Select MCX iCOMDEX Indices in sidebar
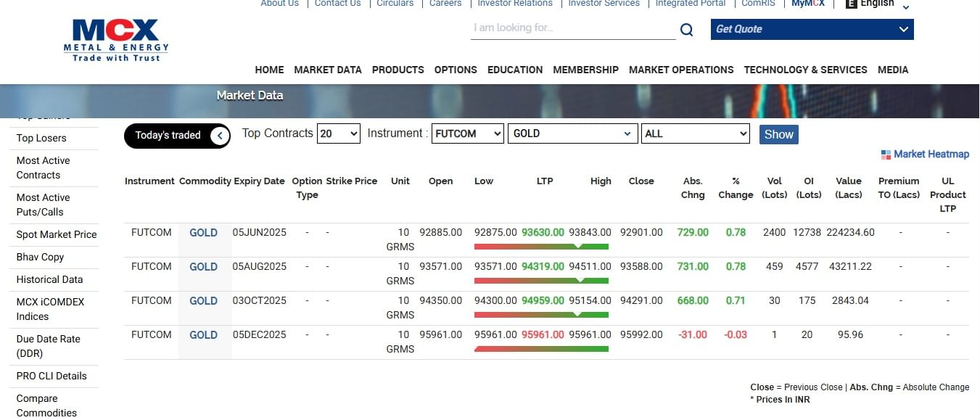 point(50,309)
